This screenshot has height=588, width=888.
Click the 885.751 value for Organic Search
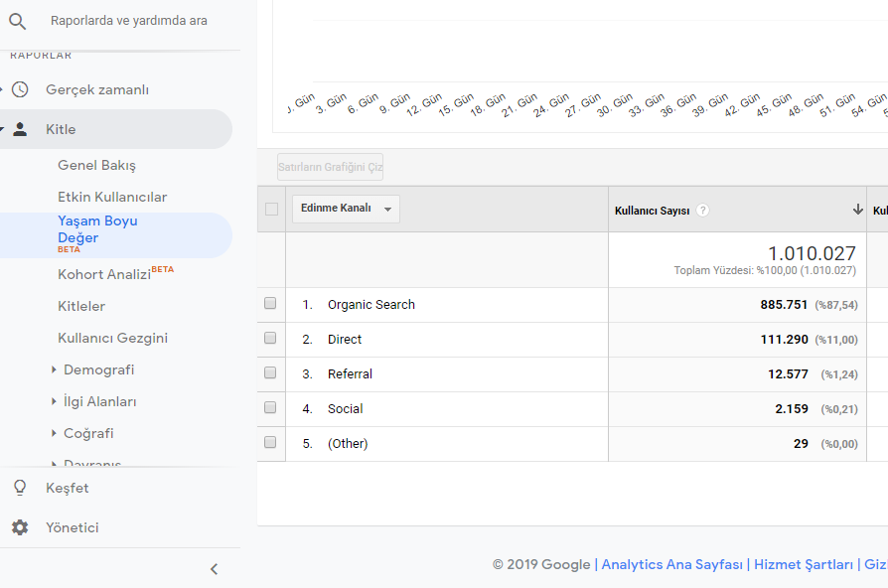pos(784,305)
